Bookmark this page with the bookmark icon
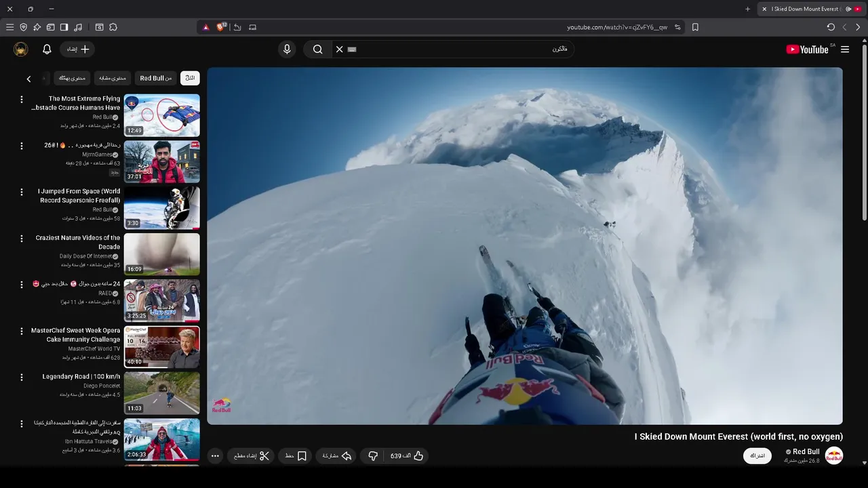Screen dimensions: 868x488 (695, 27)
